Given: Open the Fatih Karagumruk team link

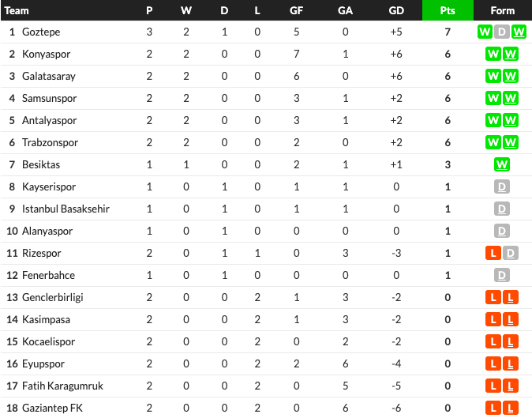Looking at the screenshot, I should point(62,386).
